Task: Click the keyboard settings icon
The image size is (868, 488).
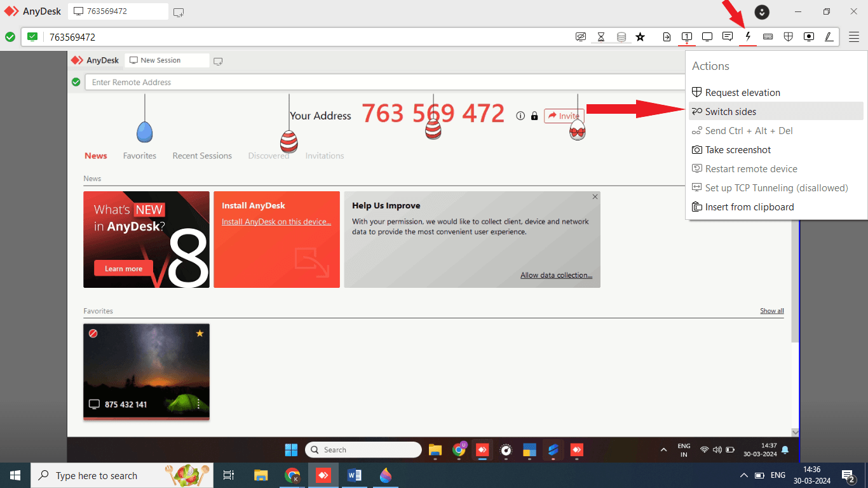Action: pos(768,37)
